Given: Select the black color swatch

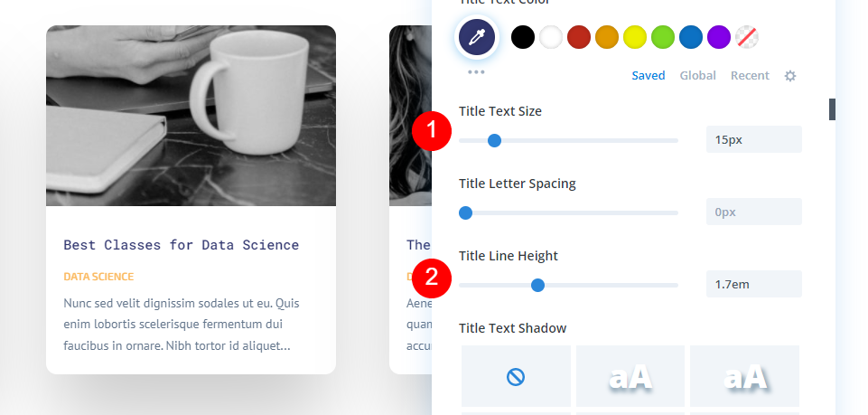Looking at the screenshot, I should pos(523,37).
